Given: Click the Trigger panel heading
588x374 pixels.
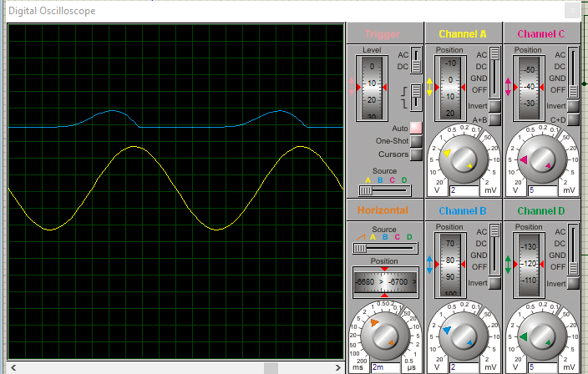Looking at the screenshot, I should click(383, 34).
